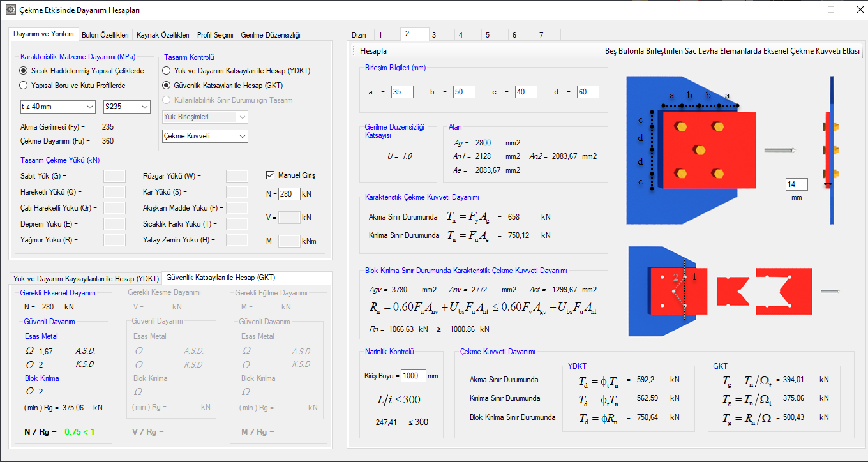Switch to the Dizin tab
868x462 pixels.
click(359, 35)
